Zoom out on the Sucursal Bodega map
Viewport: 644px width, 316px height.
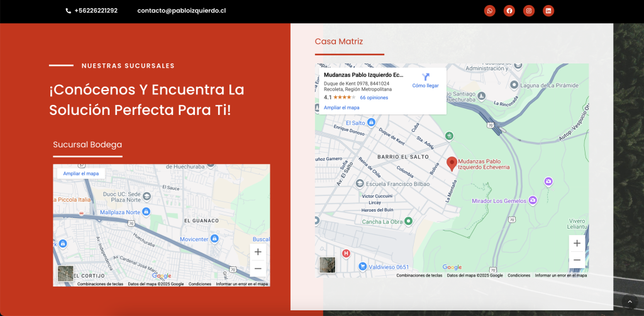point(258,268)
